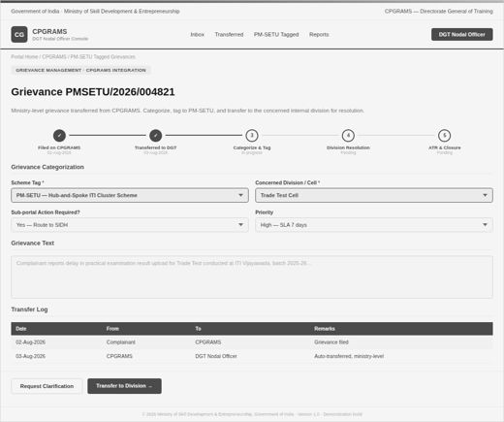Click the Transferred to DGT step circle
Image resolution: width=504 pixels, height=422 pixels.
point(156,136)
